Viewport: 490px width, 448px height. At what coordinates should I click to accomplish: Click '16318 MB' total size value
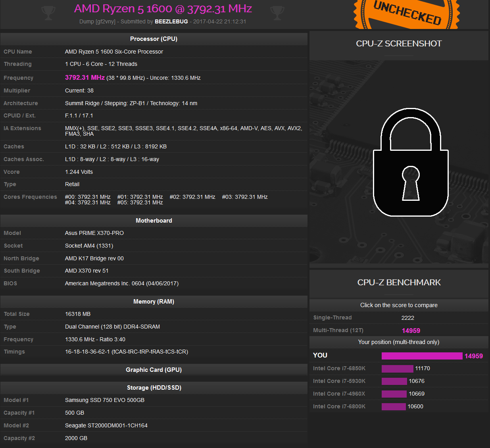[78, 314]
